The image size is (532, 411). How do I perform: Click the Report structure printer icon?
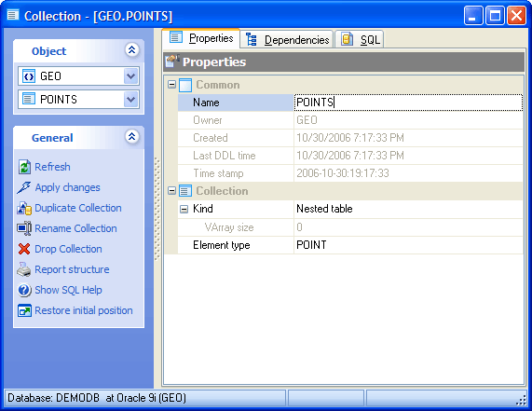point(24,269)
